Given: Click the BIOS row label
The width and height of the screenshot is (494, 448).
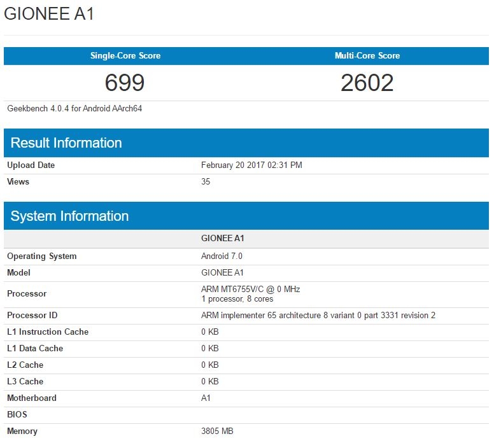Looking at the screenshot, I should pyautogui.click(x=17, y=415).
